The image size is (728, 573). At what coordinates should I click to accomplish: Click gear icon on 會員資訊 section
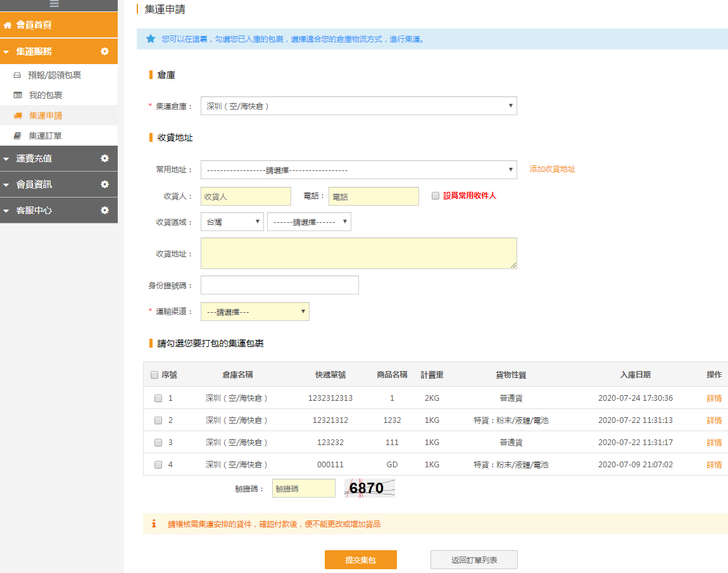105,184
